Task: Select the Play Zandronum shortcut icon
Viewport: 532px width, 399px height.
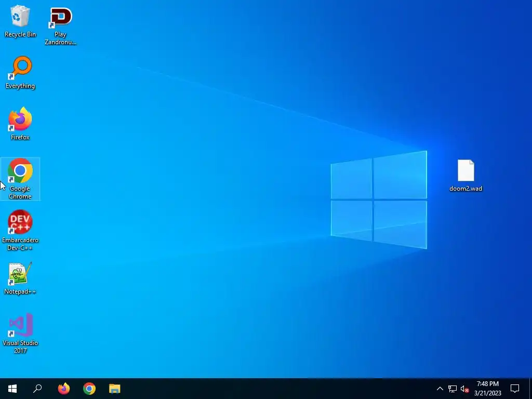Action: [60, 26]
